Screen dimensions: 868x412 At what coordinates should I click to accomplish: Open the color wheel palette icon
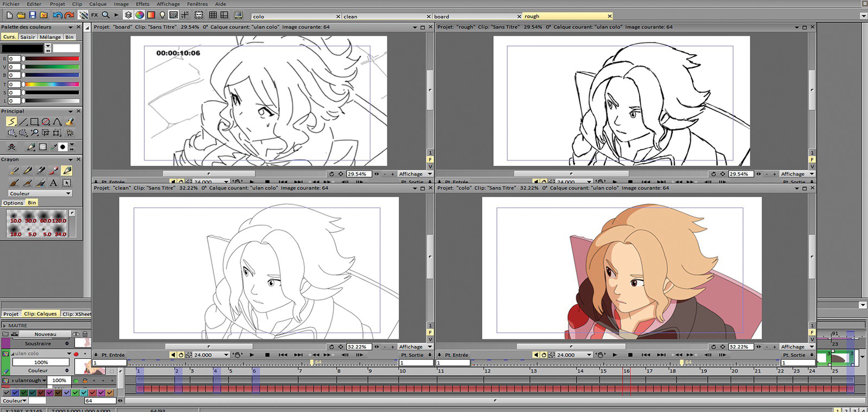pos(139,15)
